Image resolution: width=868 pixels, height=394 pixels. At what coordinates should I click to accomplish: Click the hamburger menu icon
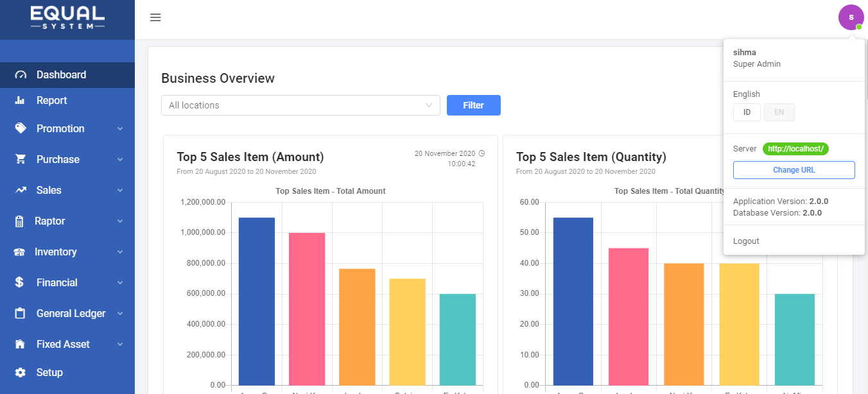click(155, 17)
